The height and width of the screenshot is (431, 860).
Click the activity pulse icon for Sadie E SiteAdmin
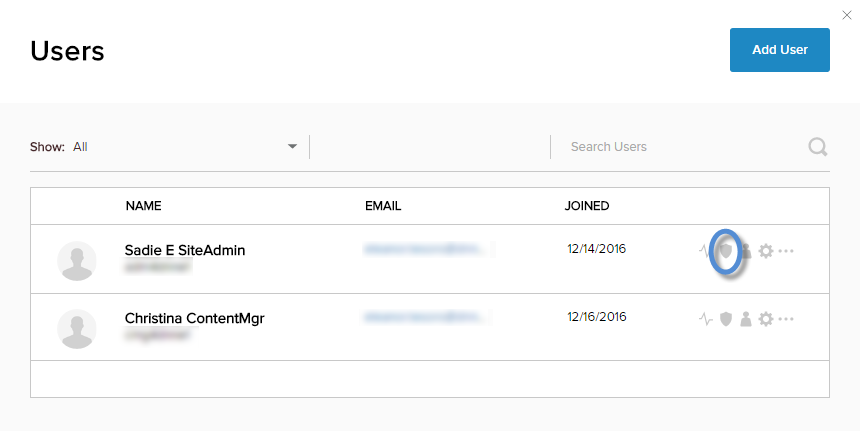pyautogui.click(x=706, y=251)
